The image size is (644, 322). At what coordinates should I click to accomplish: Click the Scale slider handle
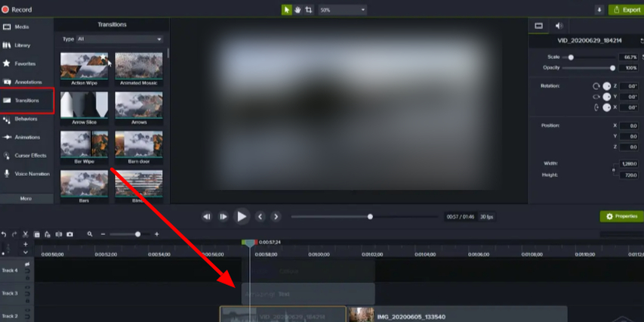pos(571,57)
